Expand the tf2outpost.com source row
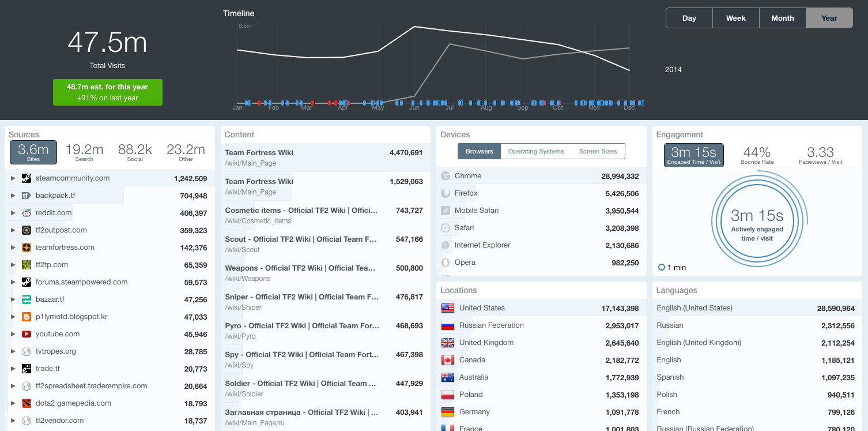The height and width of the screenshot is (431, 868). [13, 230]
